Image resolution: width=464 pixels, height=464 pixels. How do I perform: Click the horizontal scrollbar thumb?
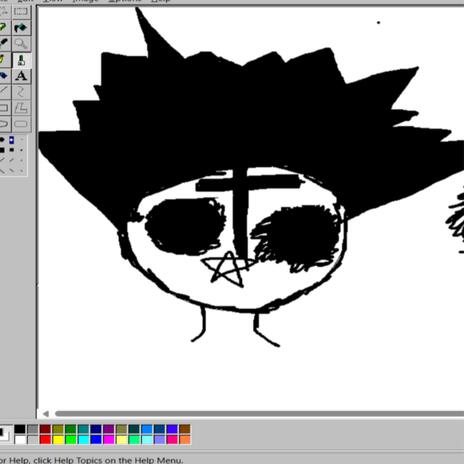[259, 414]
